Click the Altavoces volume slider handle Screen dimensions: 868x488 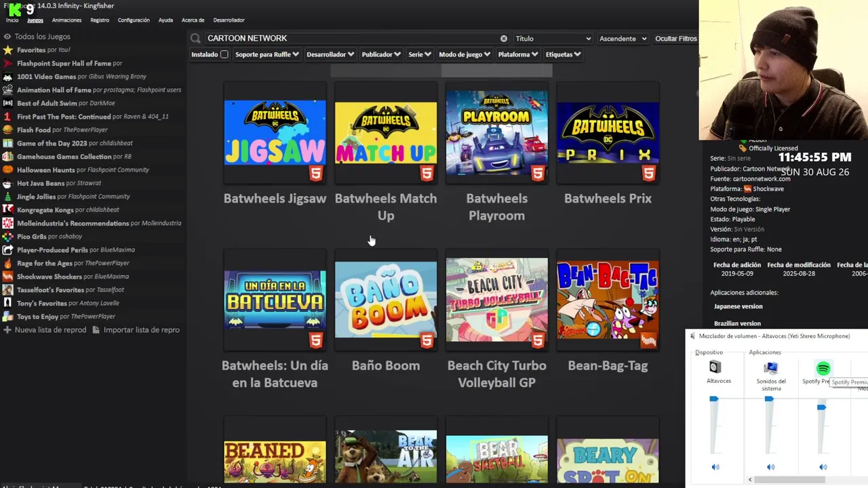713,399
